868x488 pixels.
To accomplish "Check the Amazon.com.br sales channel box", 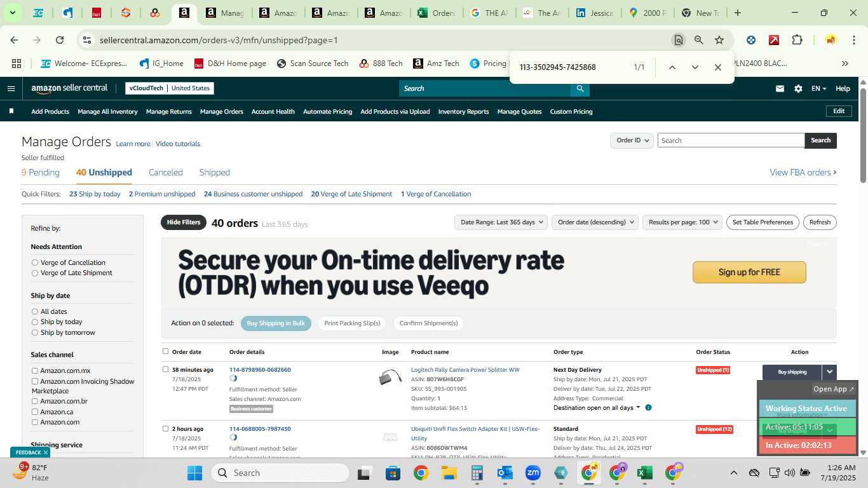I will tap(35, 401).
